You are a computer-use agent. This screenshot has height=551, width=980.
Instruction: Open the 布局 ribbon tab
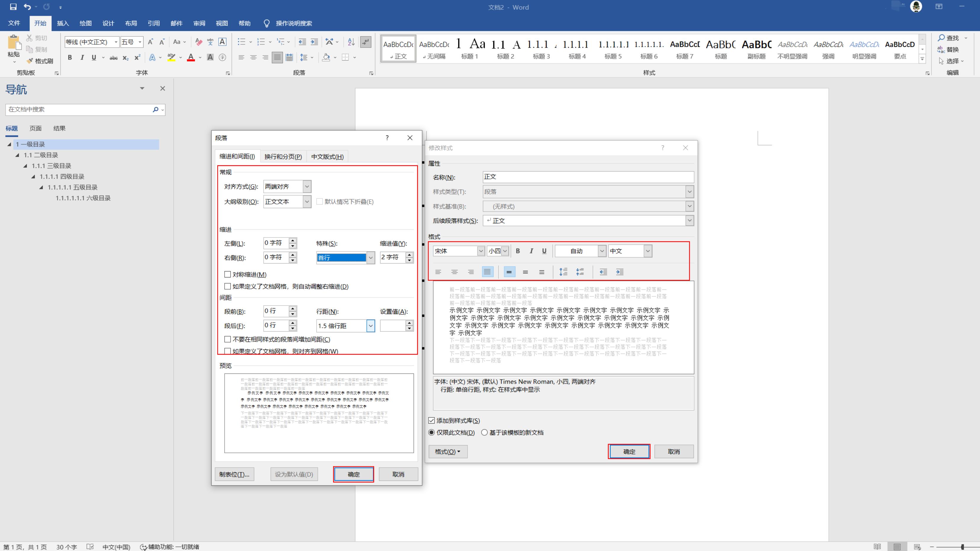[x=131, y=23]
